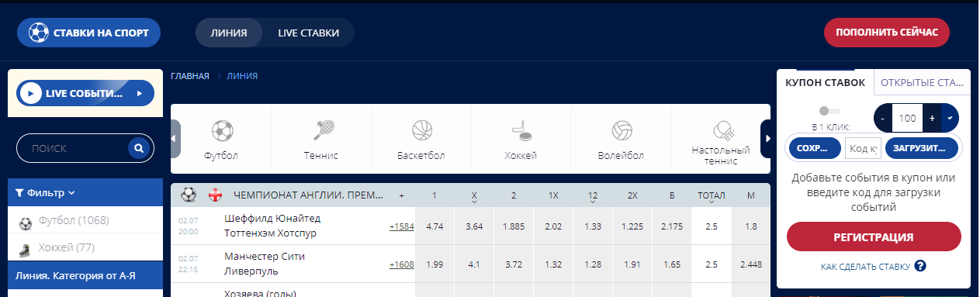Choose the Basketball icon
This screenshot has width=980, height=297.
coord(421,129)
